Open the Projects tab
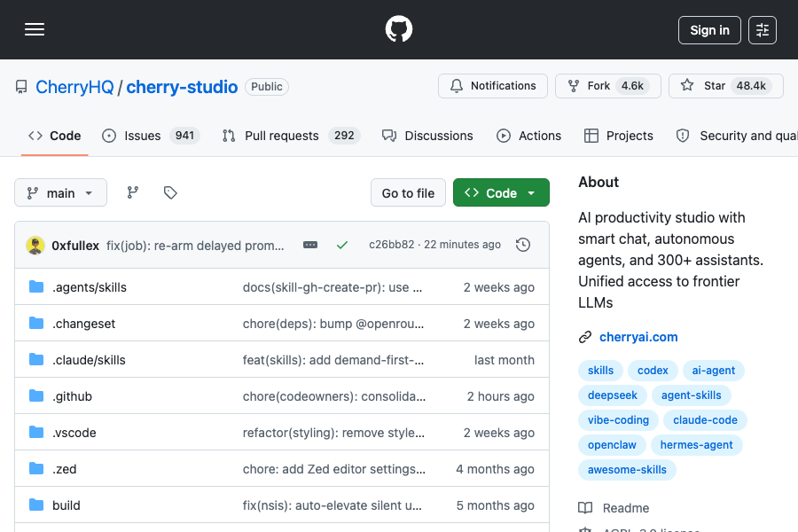Screen dimensions: 798x532 coord(619,136)
